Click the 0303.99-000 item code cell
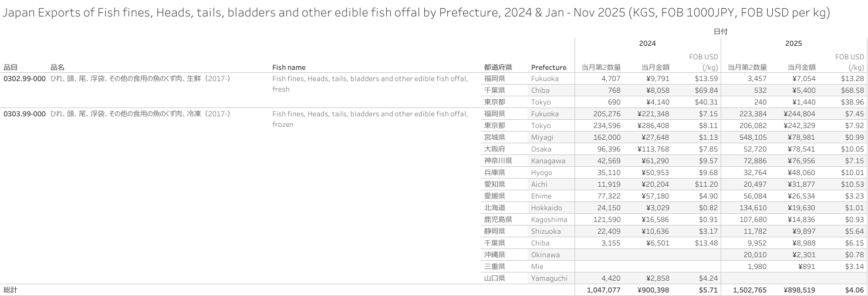 tap(25, 114)
